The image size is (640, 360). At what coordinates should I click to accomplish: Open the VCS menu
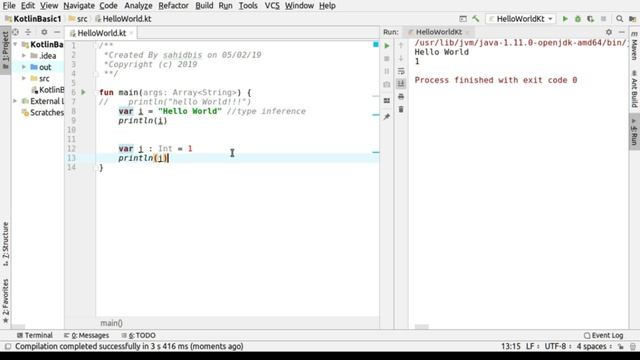point(272,6)
